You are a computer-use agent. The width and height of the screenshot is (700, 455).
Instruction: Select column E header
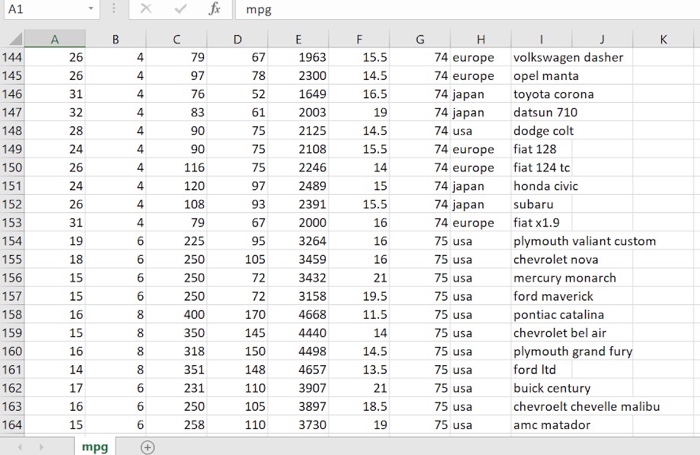298,39
